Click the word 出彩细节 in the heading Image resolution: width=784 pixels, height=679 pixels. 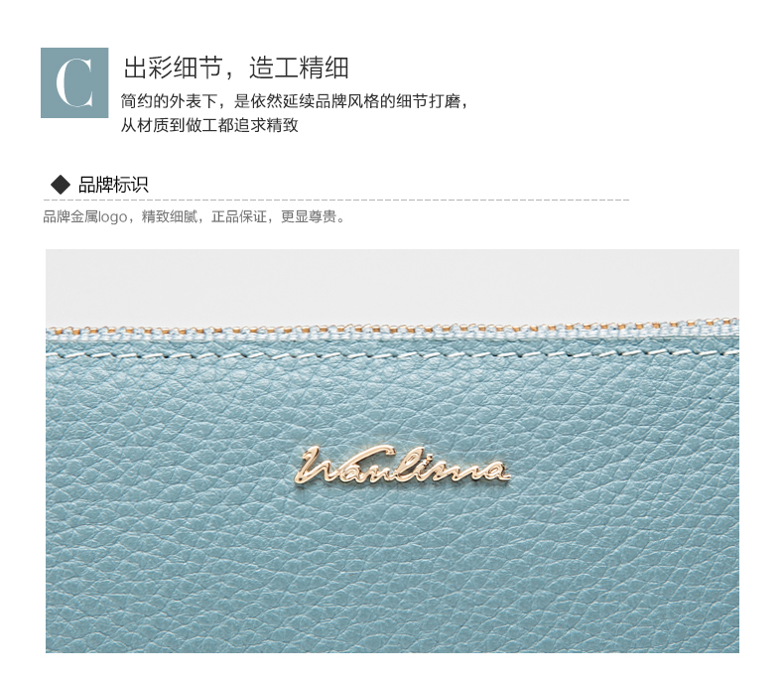[173, 68]
